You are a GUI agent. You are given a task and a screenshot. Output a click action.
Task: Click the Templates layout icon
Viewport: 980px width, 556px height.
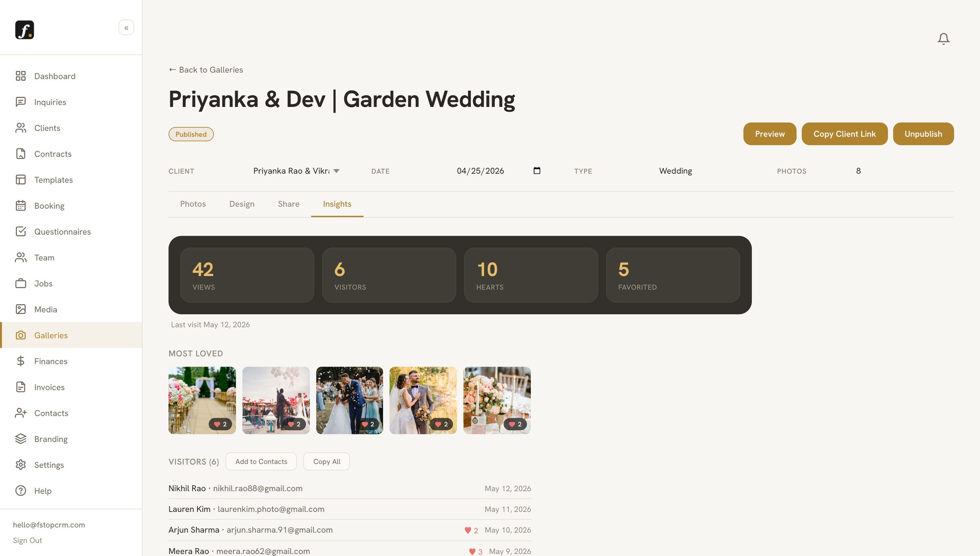pos(21,180)
